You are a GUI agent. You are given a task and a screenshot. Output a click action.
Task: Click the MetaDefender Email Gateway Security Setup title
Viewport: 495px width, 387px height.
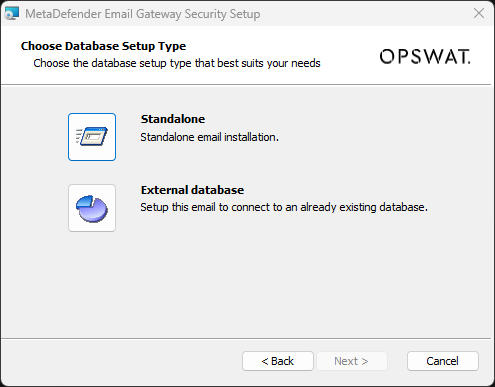143,14
